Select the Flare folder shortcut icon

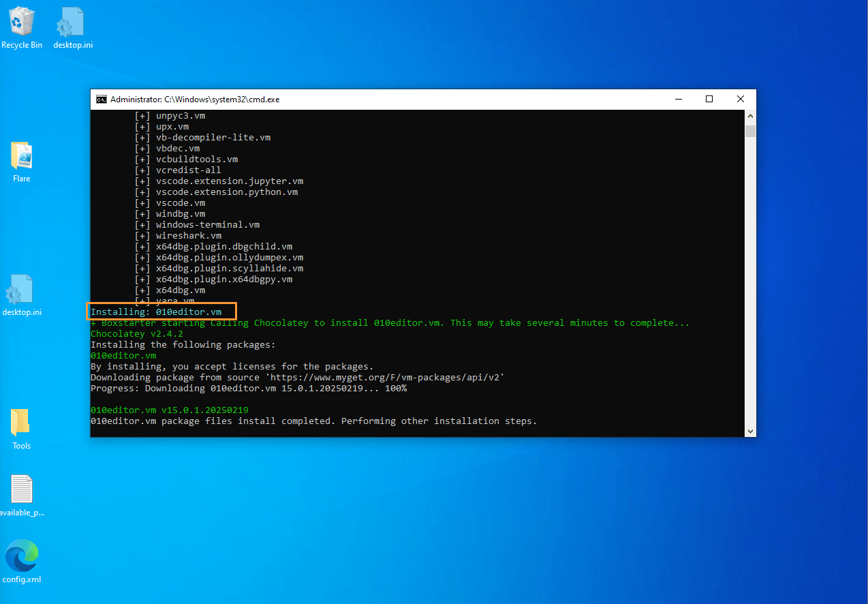point(22,162)
